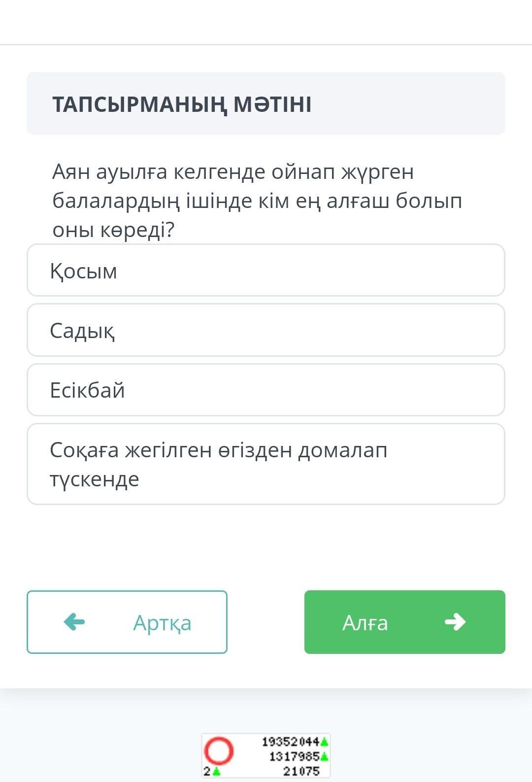Viewport: 532px width, 782px height.
Task: Click the number 2 under the red circle
Action: tap(207, 771)
